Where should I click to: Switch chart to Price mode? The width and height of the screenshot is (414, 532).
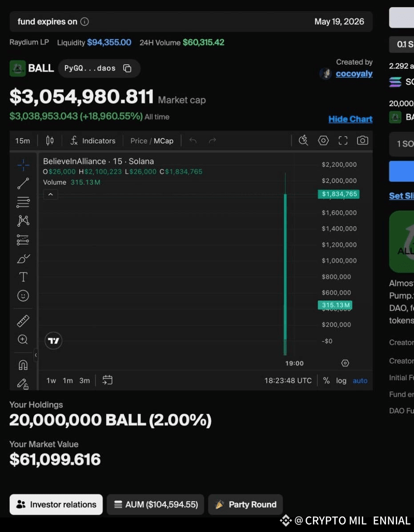tap(139, 141)
